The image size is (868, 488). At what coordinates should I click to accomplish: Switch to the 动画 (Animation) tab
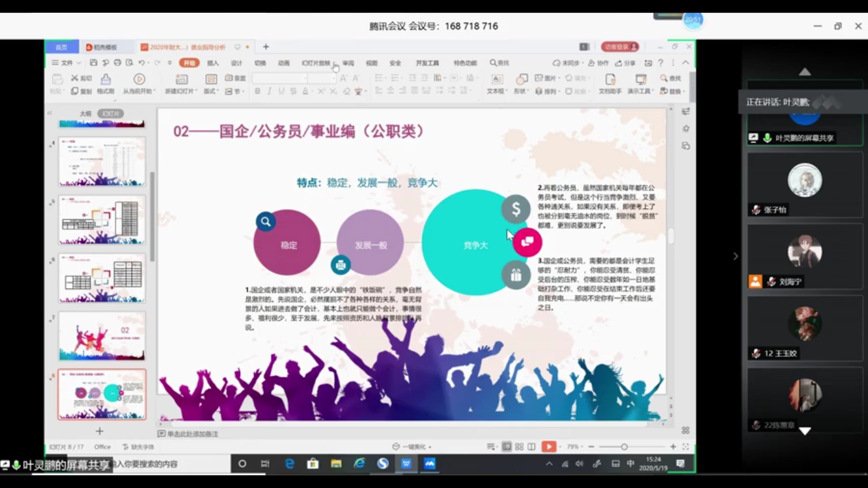(283, 63)
